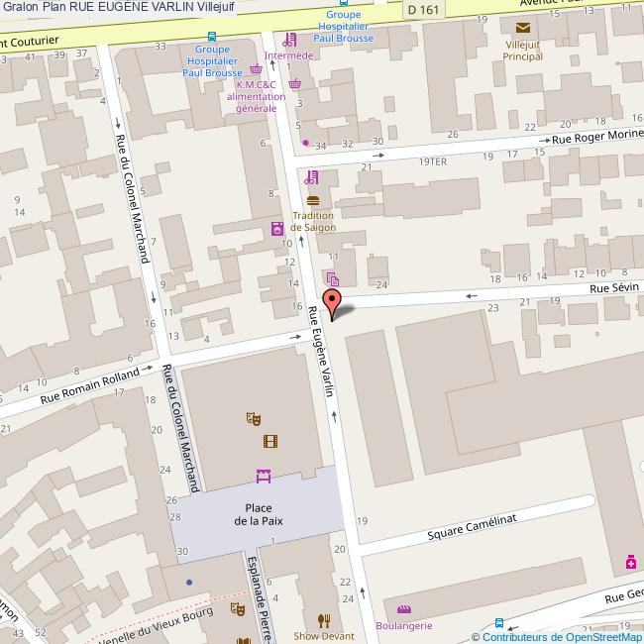Click the Rue Romain Rolland label
Image resolution: width=644 pixels, height=644 pixels.
pos(91,384)
